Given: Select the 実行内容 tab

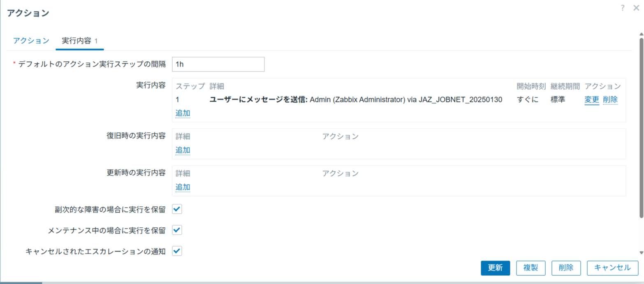Looking at the screenshot, I should (x=79, y=41).
